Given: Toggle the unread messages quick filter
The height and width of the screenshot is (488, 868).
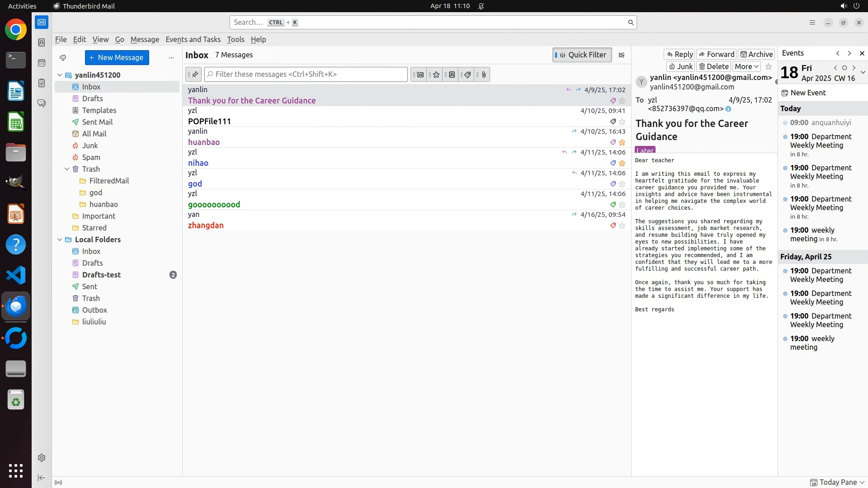Looking at the screenshot, I should tap(420, 75).
